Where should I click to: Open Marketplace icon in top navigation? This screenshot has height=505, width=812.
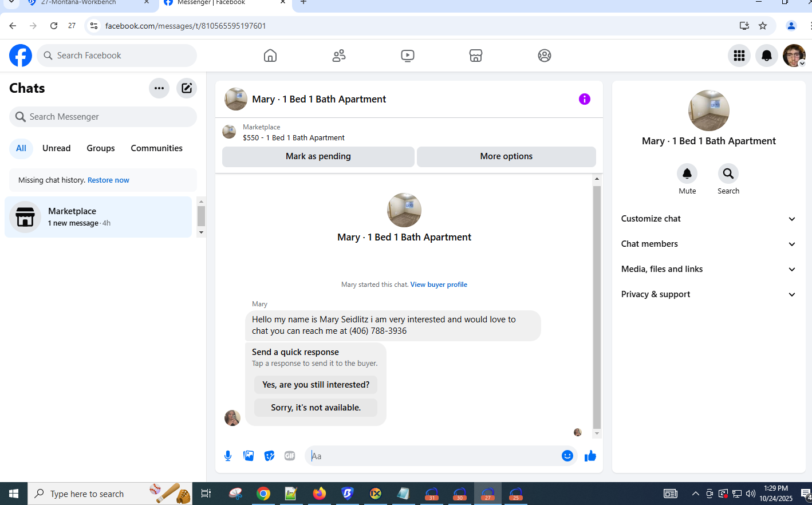pyautogui.click(x=476, y=56)
